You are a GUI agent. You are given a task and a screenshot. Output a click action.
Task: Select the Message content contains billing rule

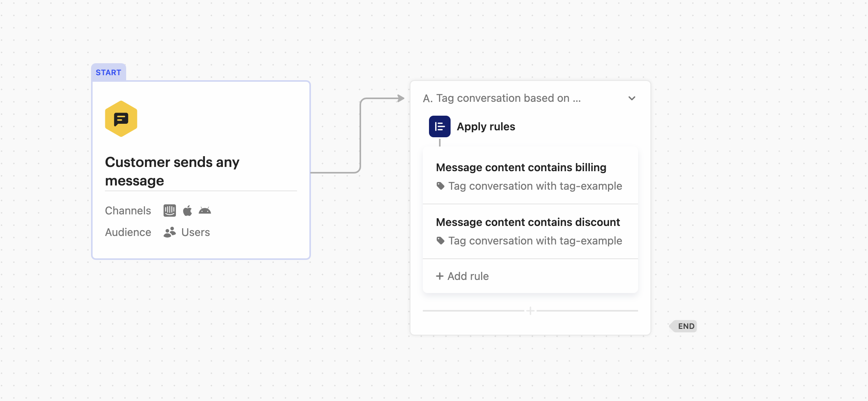[521, 167]
